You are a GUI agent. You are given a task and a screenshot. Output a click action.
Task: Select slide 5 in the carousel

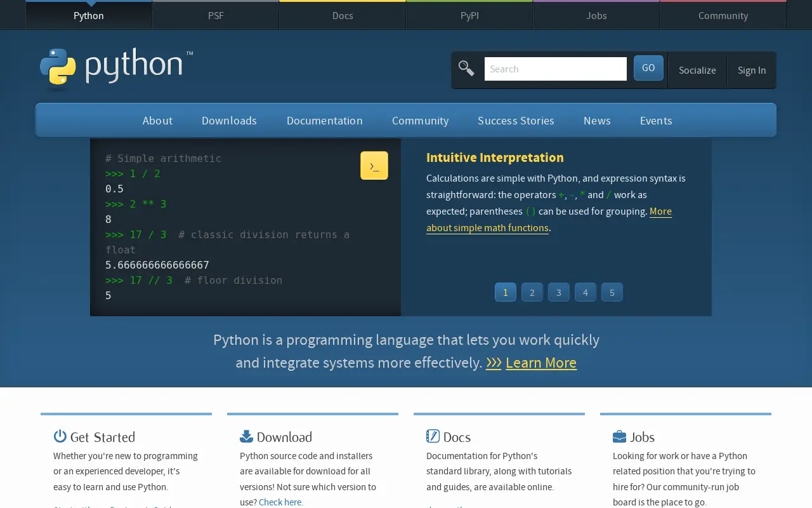tap(612, 292)
